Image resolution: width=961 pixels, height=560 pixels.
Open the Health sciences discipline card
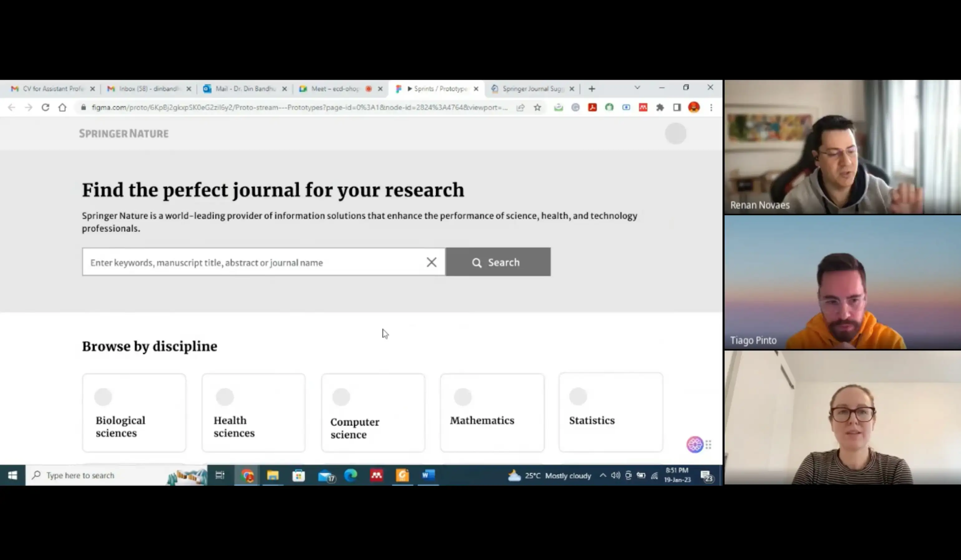pyautogui.click(x=253, y=413)
